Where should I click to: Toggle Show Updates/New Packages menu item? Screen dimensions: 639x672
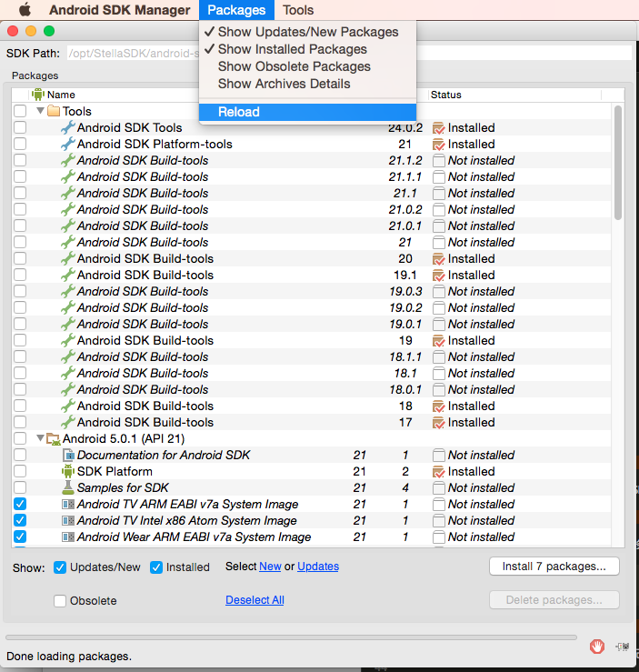click(307, 32)
